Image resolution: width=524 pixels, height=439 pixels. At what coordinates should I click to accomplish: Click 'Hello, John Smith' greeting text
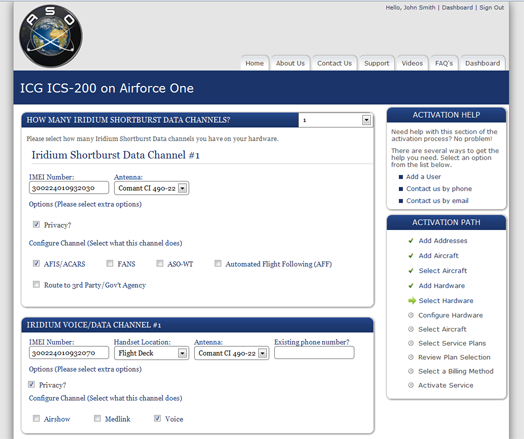(410, 7)
